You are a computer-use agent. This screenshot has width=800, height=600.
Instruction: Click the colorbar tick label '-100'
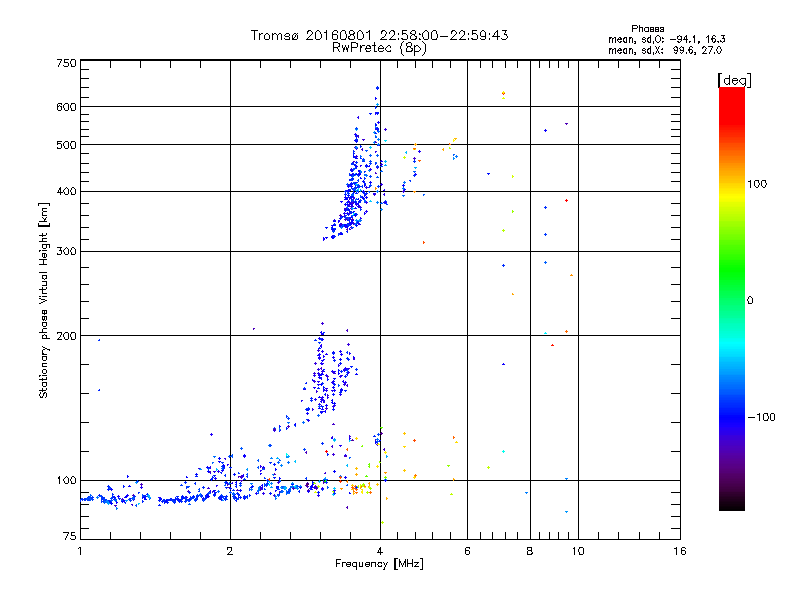[x=761, y=417]
